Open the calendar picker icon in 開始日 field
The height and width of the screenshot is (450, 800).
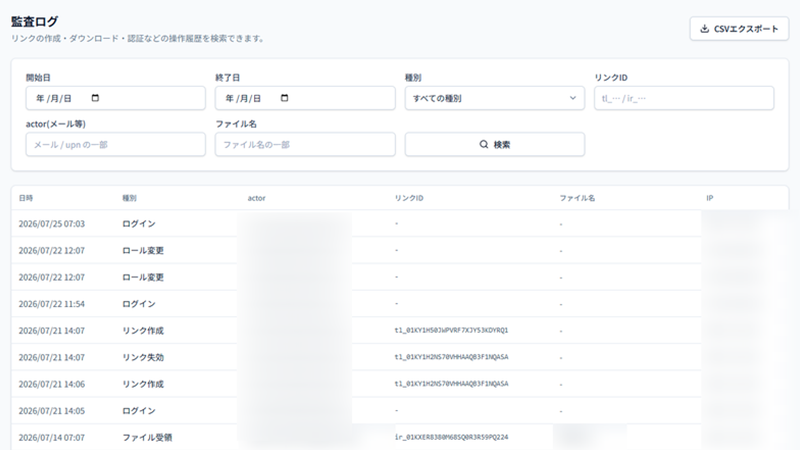(x=95, y=98)
